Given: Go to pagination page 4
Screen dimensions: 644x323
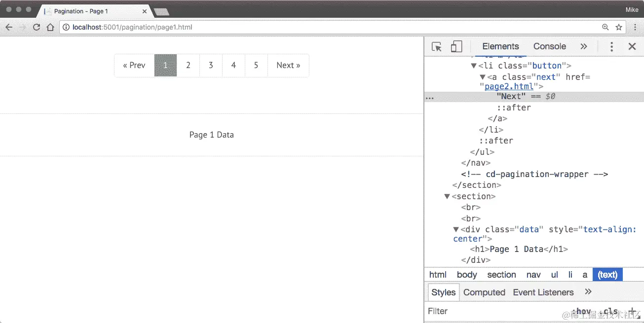Looking at the screenshot, I should (233, 65).
